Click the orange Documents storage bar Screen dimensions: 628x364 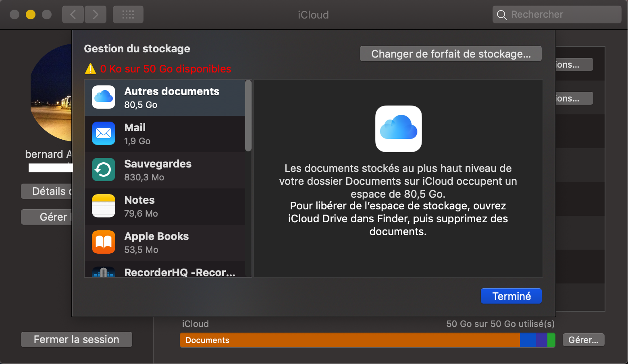[x=349, y=340]
